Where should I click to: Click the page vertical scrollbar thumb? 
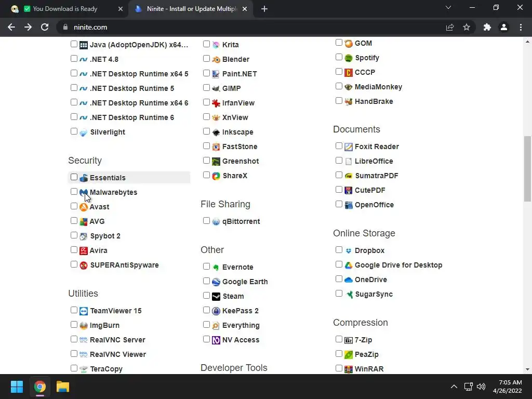(x=527, y=169)
